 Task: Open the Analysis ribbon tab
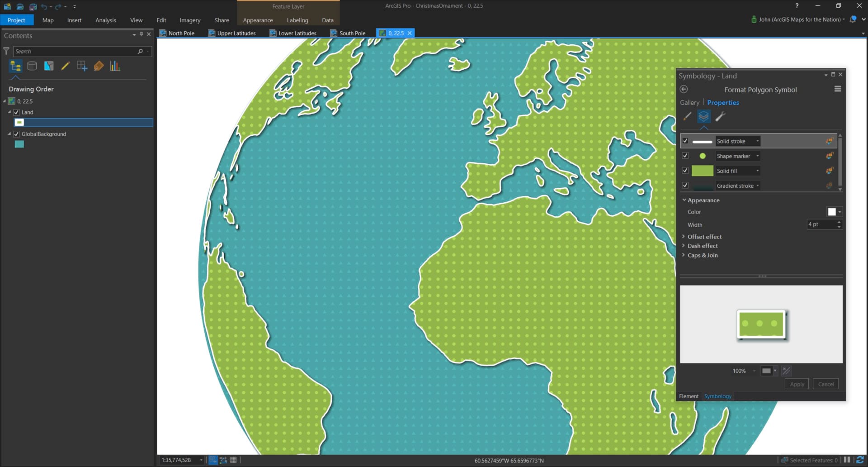[x=106, y=20]
